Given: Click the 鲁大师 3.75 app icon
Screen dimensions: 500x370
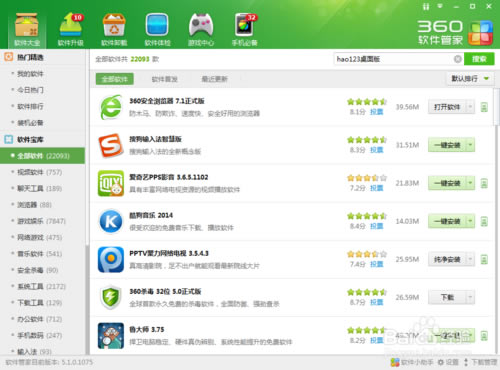Looking at the screenshot, I should [x=111, y=336].
